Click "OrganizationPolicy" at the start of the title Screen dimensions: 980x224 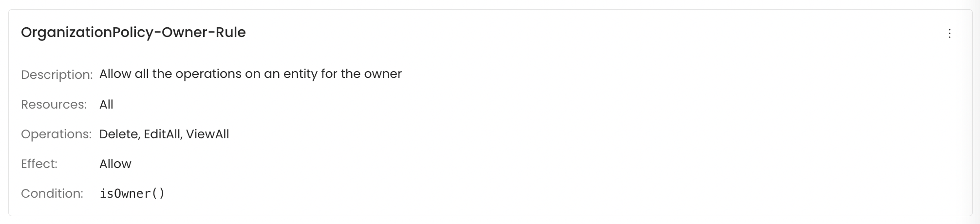pos(87,33)
